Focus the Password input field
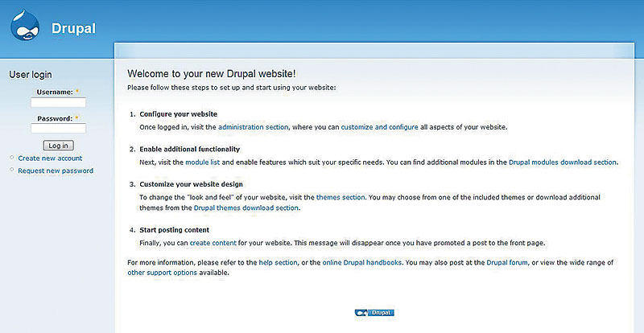Screen dimensions: 644x333 click(x=58, y=129)
